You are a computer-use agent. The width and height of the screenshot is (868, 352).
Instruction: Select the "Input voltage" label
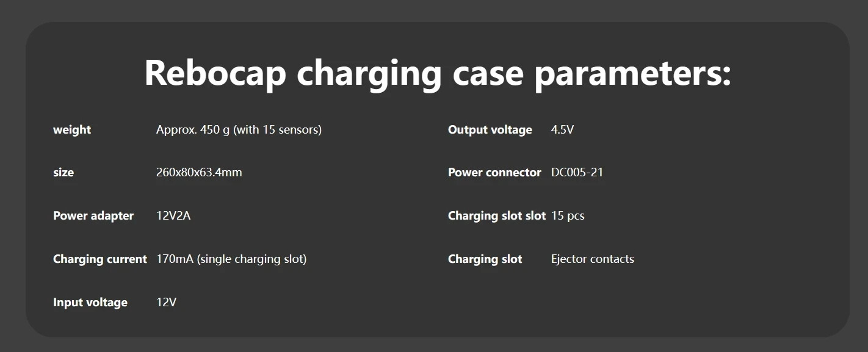90,303
